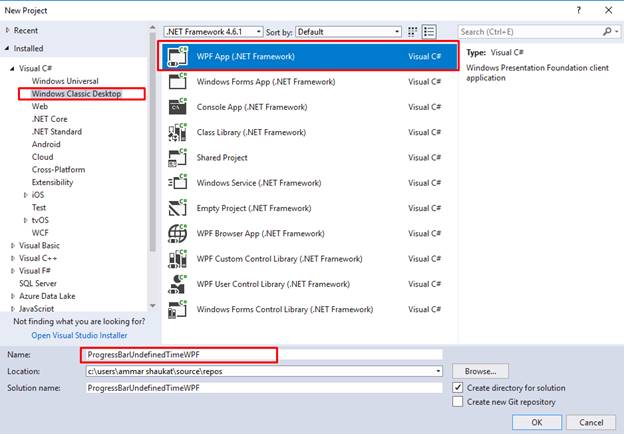Expand the Visual C++ node
The image size is (624, 434).
pyautogui.click(x=12, y=258)
